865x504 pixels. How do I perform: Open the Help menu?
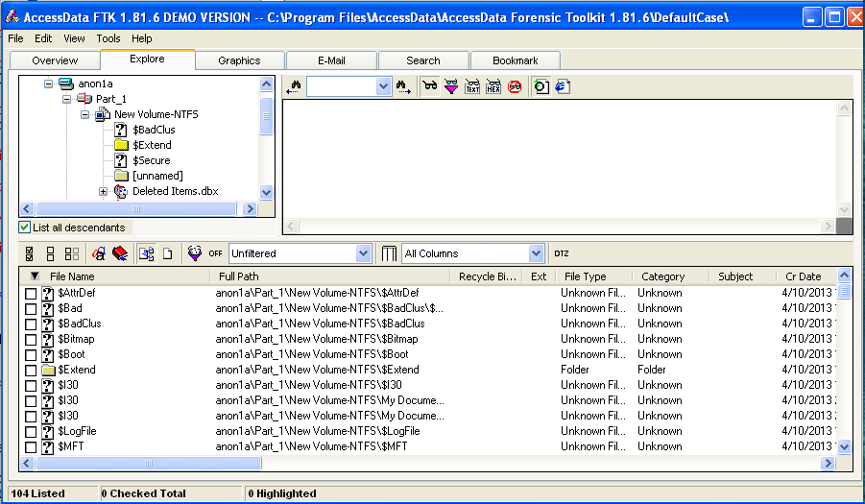142,38
